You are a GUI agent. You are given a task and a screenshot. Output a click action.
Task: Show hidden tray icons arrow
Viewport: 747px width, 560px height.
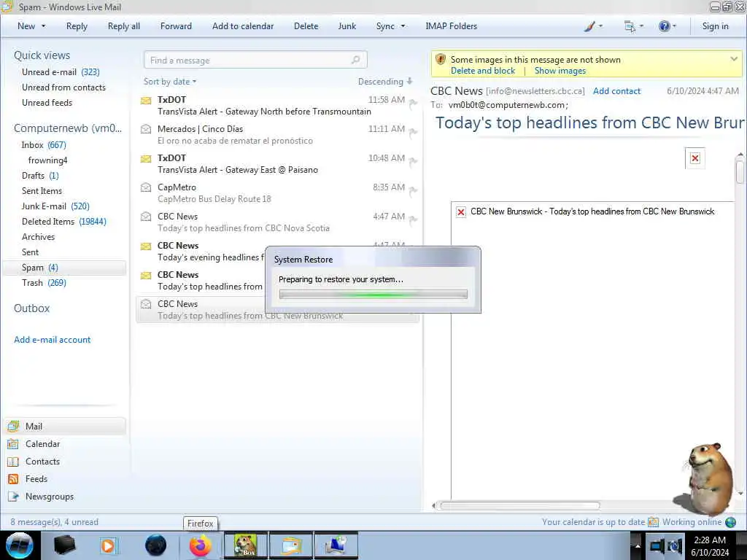tap(638, 545)
